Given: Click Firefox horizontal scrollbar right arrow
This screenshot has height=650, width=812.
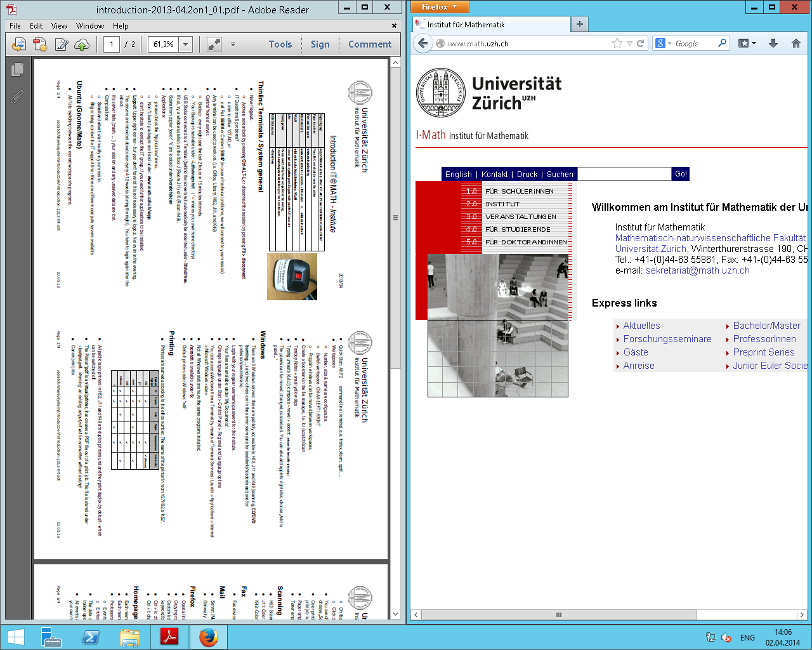Looking at the screenshot, I should click(x=802, y=614).
